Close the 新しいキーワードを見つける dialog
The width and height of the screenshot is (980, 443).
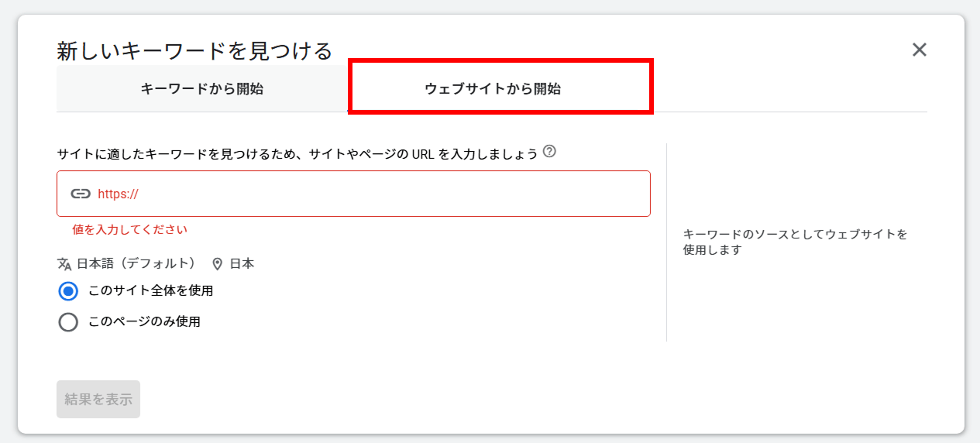coord(919,50)
